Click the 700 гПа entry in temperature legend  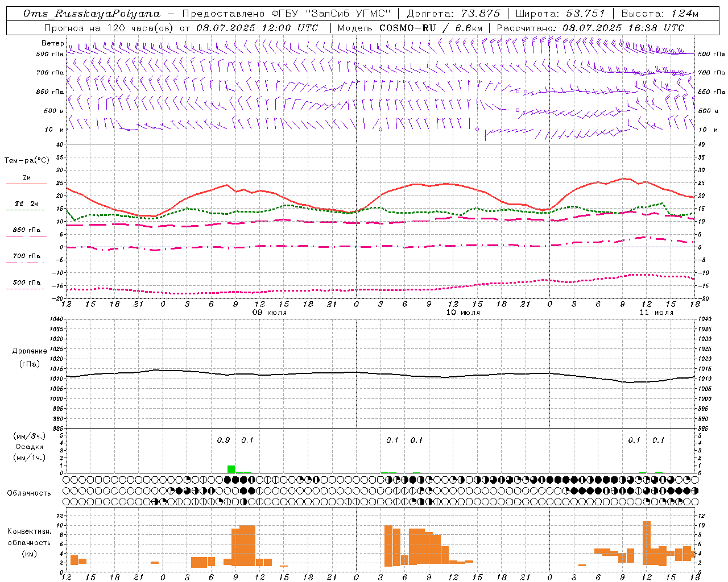click(26, 256)
